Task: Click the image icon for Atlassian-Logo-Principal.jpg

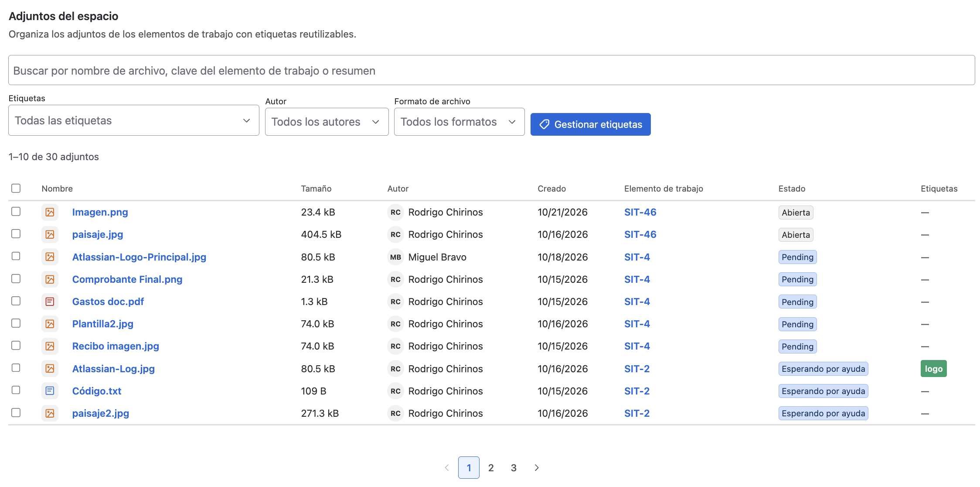Action: coord(50,257)
